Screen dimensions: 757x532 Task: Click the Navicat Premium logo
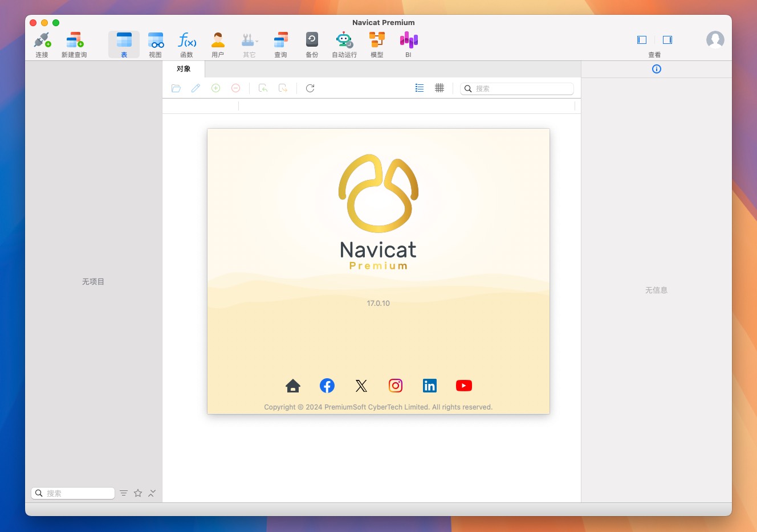(378, 212)
